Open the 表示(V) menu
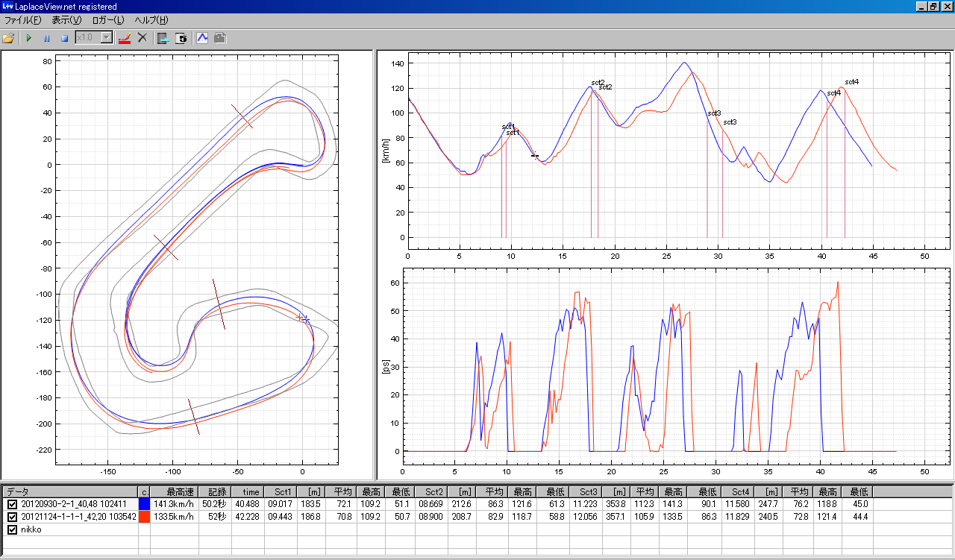955x560 pixels. coord(66,20)
